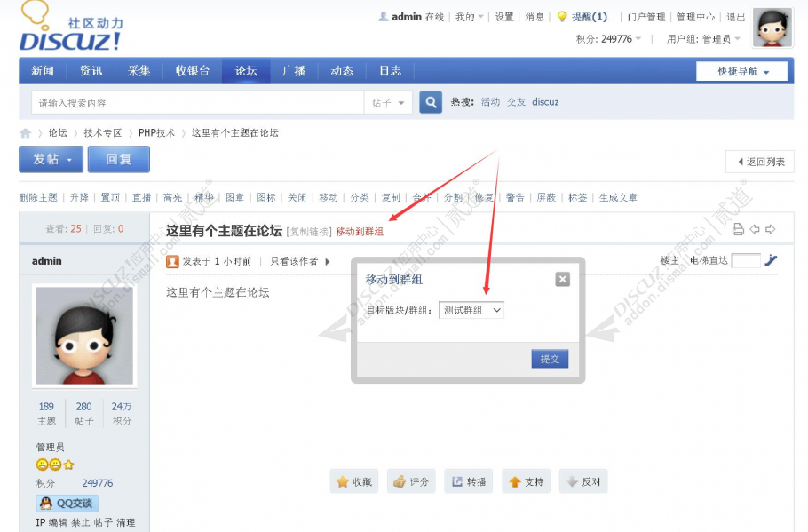The height and width of the screenshot is (532, 808).
Task: Go to previous thread arrow icon
Action: pyautogui.click(x=755, y=229)
